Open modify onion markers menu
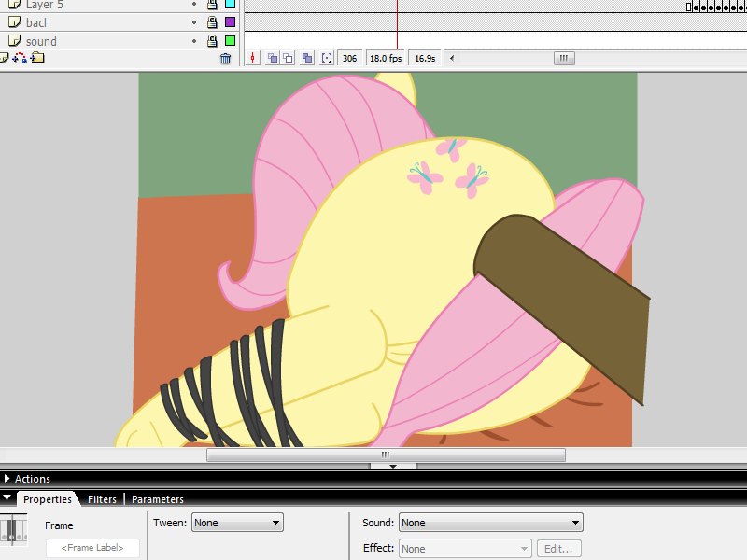This screenshot has width=747, height=560. [x=327, y=58]
